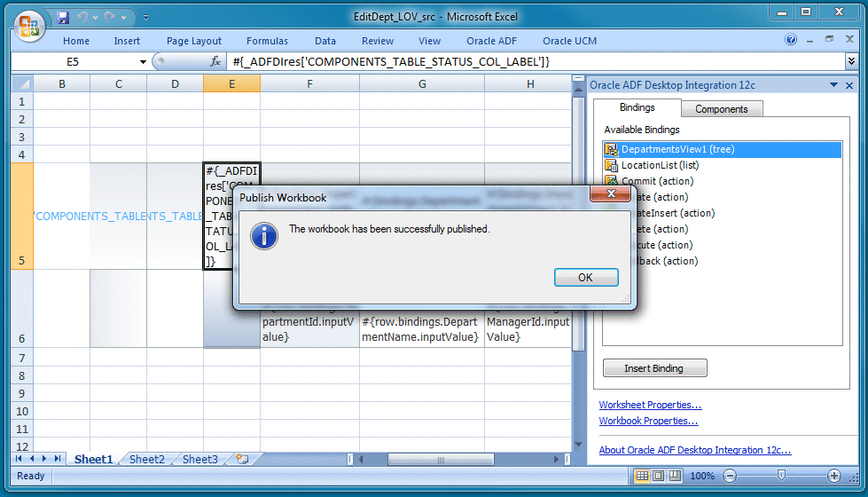868x497 pixels.
Task: Redo the last action
Action: pos(110,18)
